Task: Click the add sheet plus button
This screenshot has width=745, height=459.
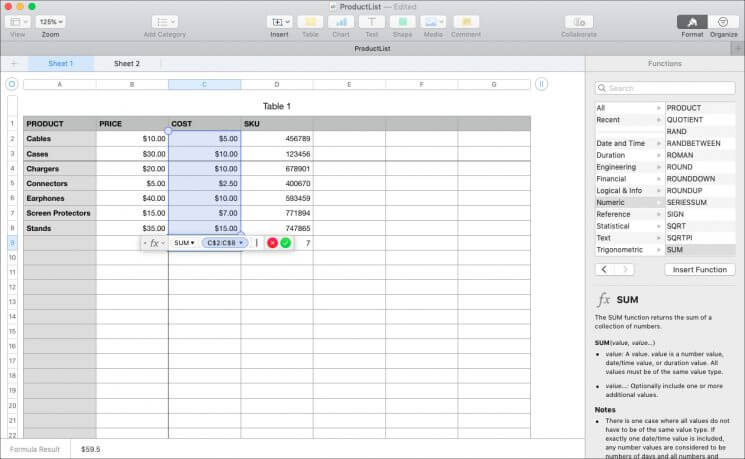Action: coord(14,63)
